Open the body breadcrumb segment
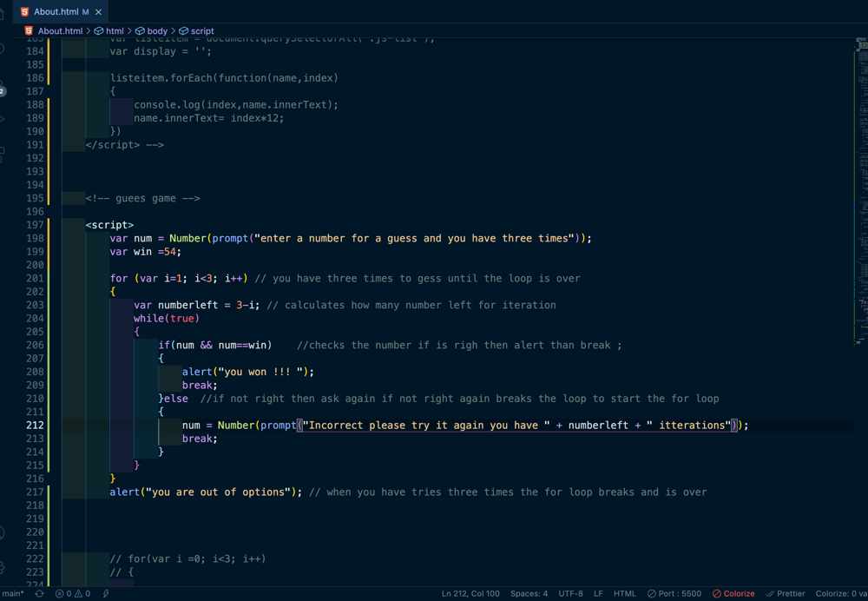Image resolution: width=868 pixels, height=601 pixels. click(x=152, y=31)
